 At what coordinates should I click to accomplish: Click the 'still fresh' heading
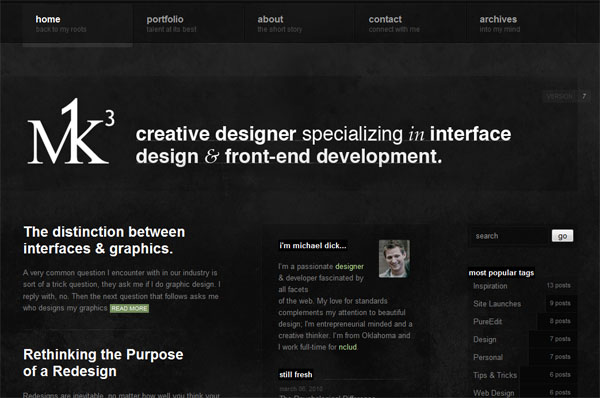[296, 375]
